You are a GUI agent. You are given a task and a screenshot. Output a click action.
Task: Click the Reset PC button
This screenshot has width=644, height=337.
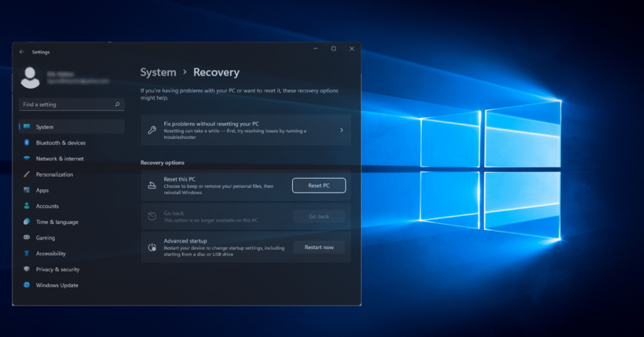pos(319,185)
